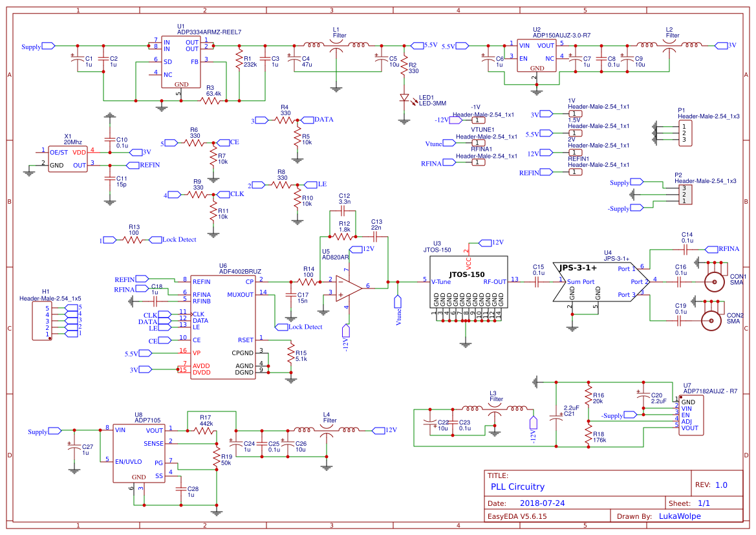Click the sheet number 1/1
This screenshot has width=756, height=535.
(704, 503)
